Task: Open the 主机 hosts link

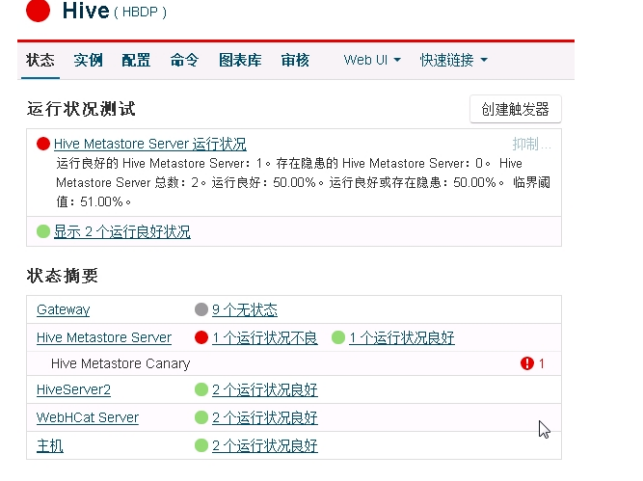Action: click(50, 445)
